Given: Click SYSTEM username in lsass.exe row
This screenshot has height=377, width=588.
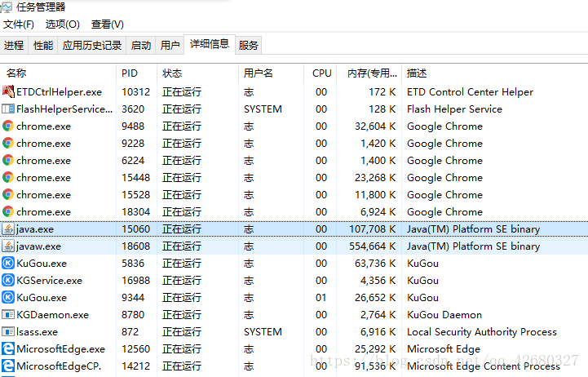Looking at the screenshot, I should (x=263, y=332).
